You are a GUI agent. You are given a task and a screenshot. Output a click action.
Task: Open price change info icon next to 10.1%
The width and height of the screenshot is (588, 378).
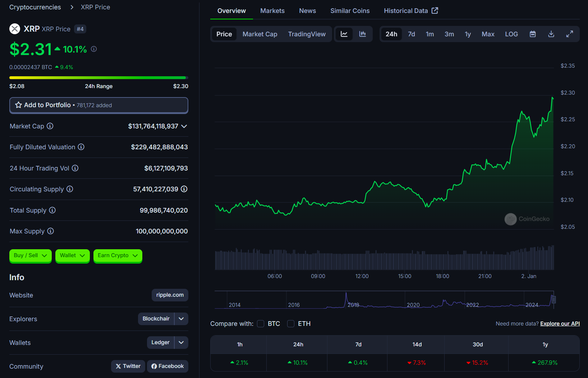(94, 49)
